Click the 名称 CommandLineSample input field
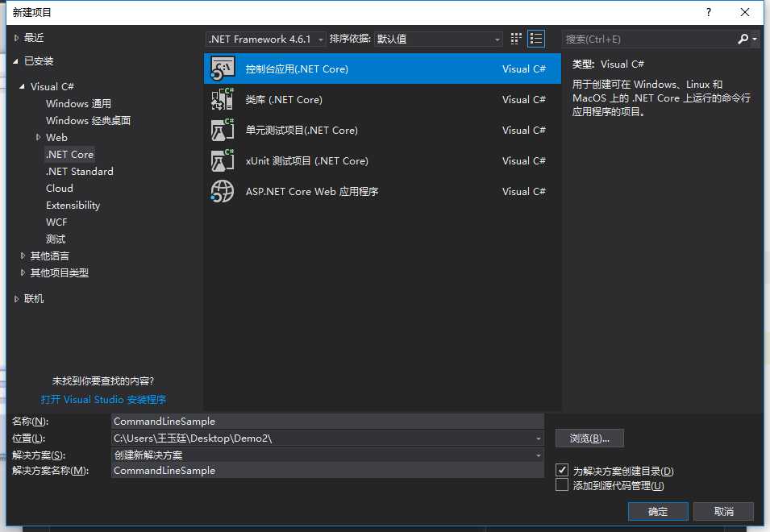The width and height of the screenshot is (770, 532). click(x=327, y=421)
